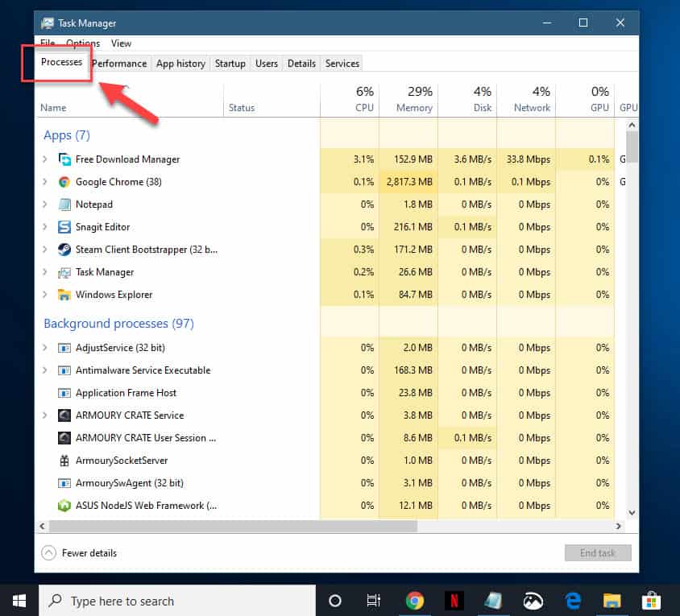The height and width of the screenshot is (616, 680).
Task: Switch to the App history tab
Action: tap(180, 64)
